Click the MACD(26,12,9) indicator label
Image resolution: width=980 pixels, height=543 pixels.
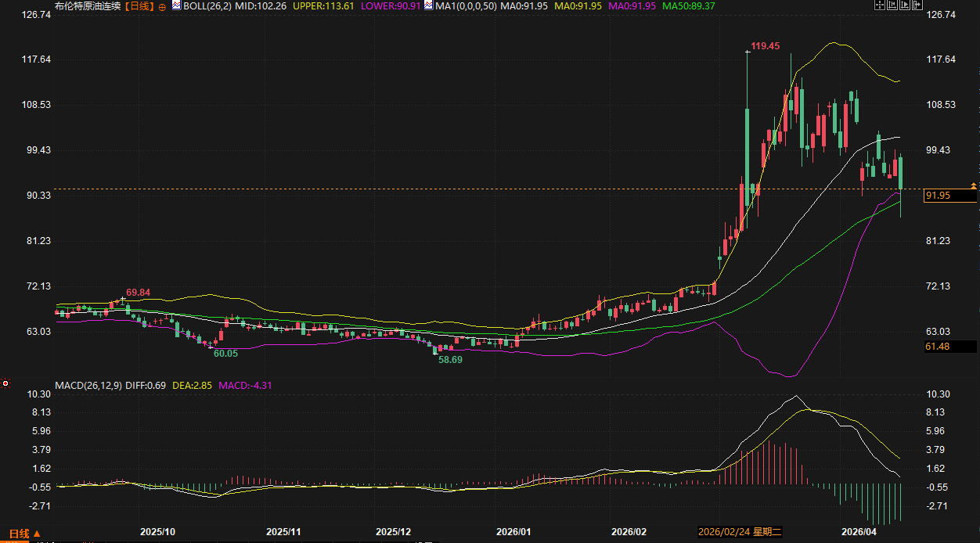pyautogui.click(x=88, y=385)
